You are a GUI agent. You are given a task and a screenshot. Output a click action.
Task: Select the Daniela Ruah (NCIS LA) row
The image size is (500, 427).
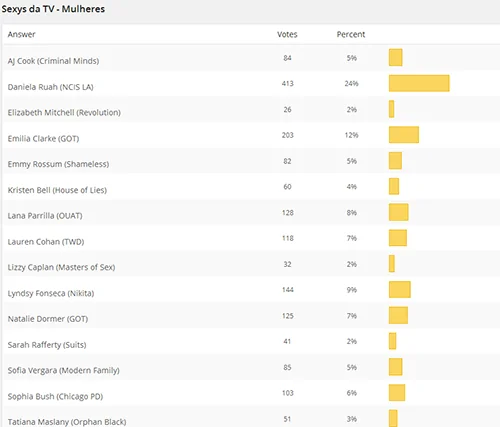point(252,84)
